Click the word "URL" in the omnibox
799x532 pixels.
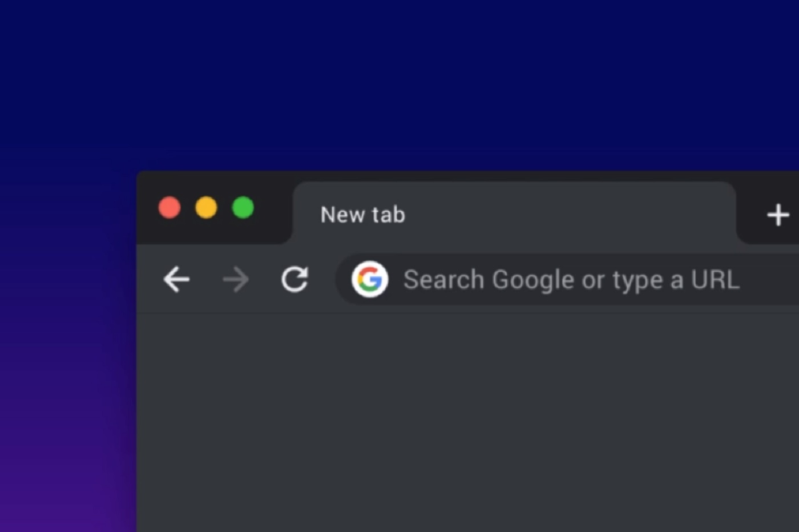(715, 280)
